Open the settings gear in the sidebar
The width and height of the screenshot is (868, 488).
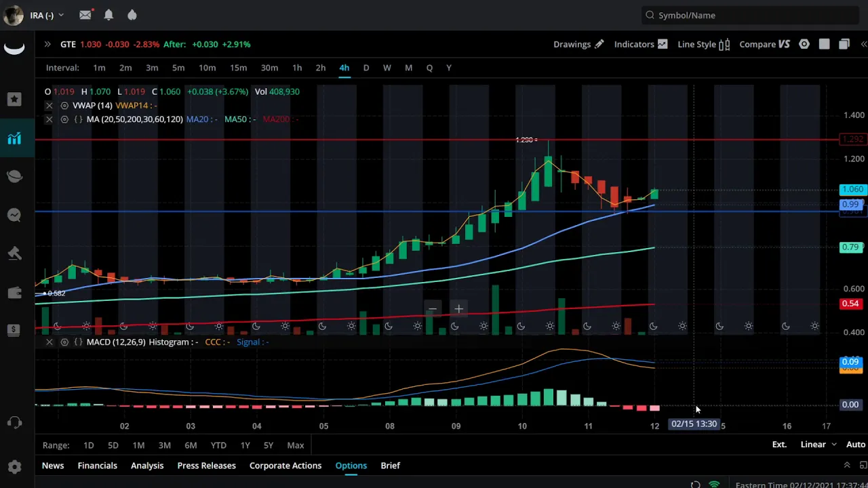pos(14,466)
